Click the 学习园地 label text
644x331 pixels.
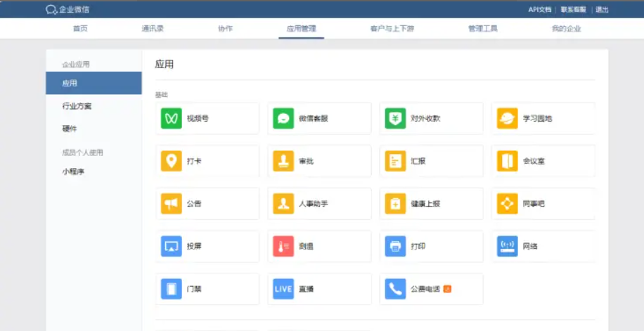click(537, 118)
